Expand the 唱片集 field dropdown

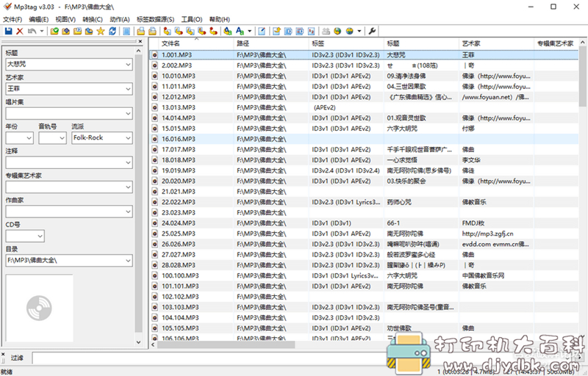coord(128,114)
